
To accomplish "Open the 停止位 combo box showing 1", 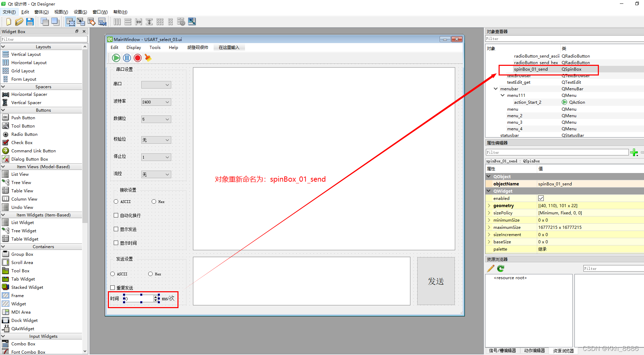I will pyautogui.click(x=156, y=157).
